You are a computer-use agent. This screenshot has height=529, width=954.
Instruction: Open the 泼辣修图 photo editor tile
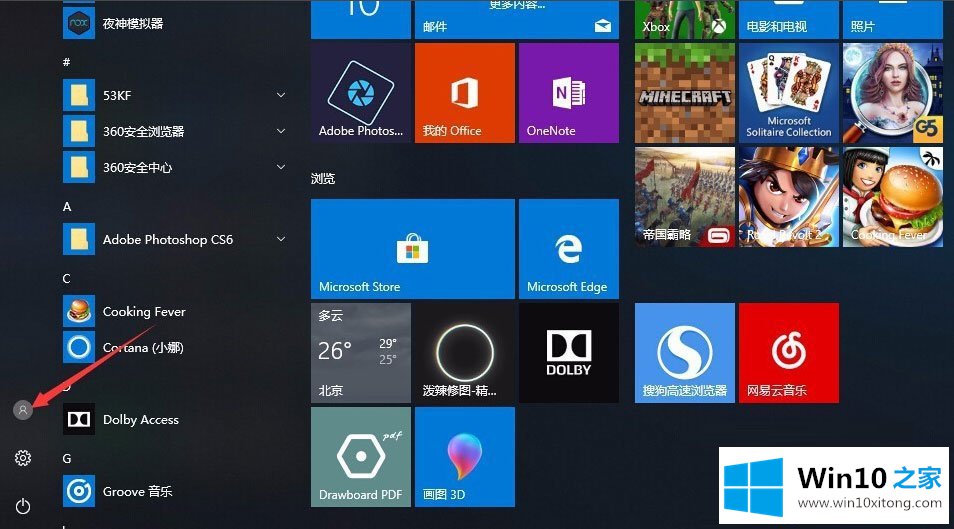point(465,352)
